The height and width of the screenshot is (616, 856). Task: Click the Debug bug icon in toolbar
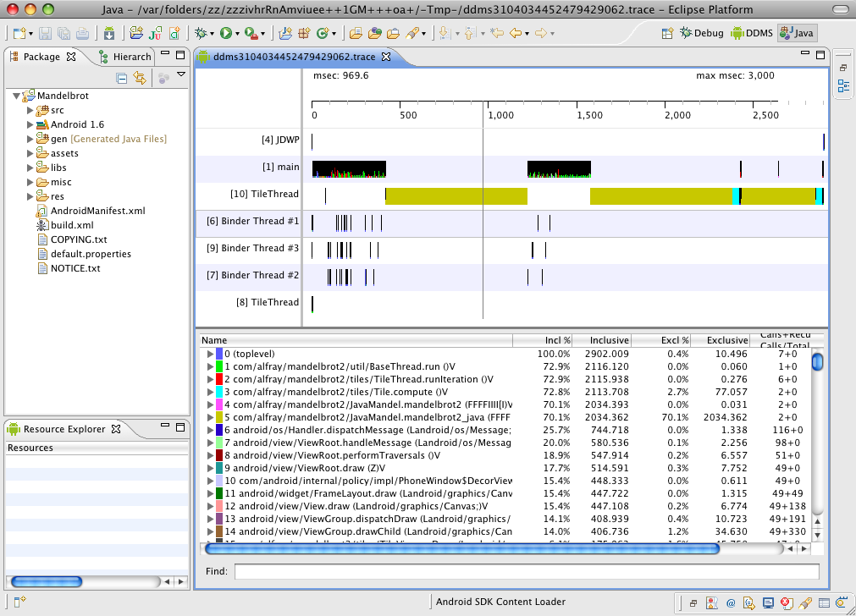(200, 34)
